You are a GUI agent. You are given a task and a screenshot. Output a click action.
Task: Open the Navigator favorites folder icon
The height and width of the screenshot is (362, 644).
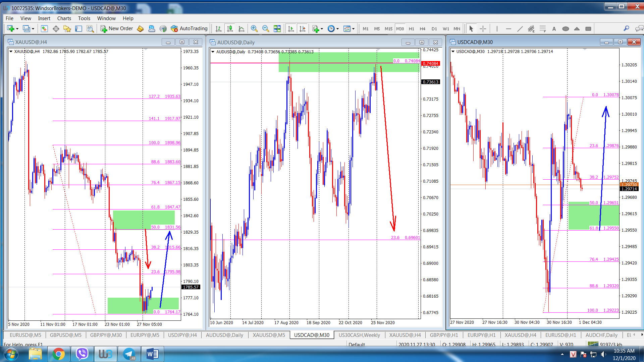(67, 29)
